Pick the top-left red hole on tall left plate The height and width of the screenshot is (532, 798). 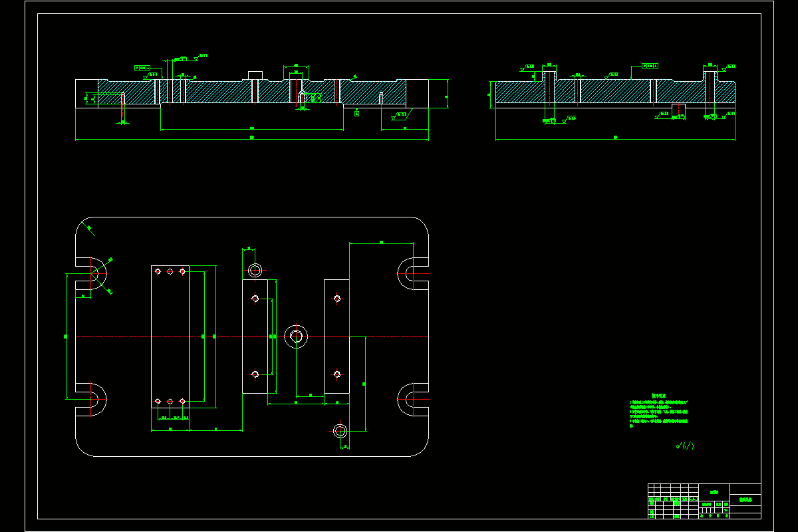point(158,271)
